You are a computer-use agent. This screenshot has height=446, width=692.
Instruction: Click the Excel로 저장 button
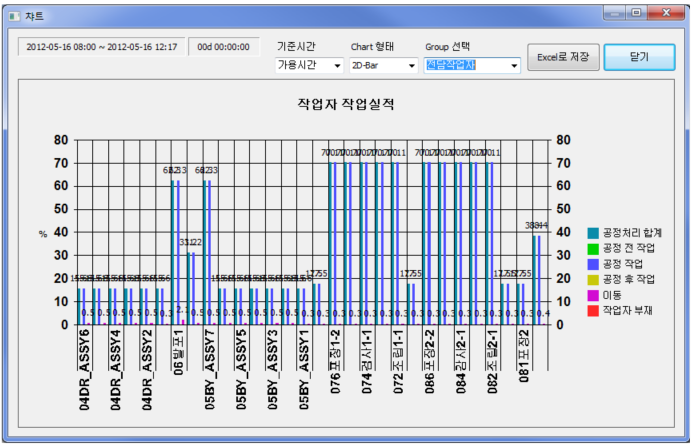[563, 57]
